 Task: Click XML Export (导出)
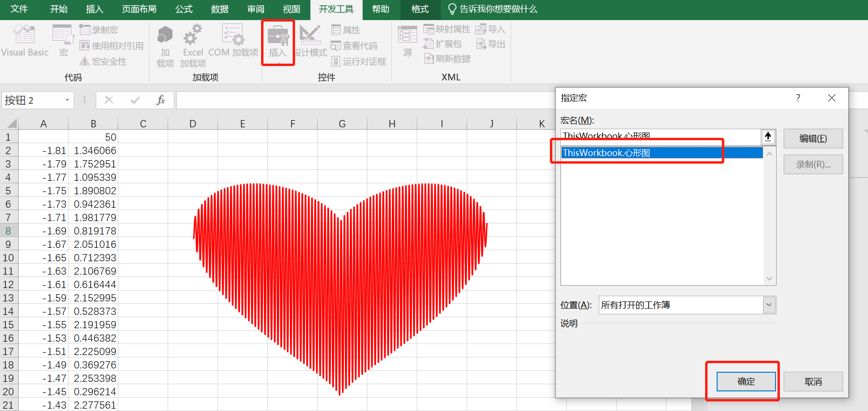coord(490,44)
